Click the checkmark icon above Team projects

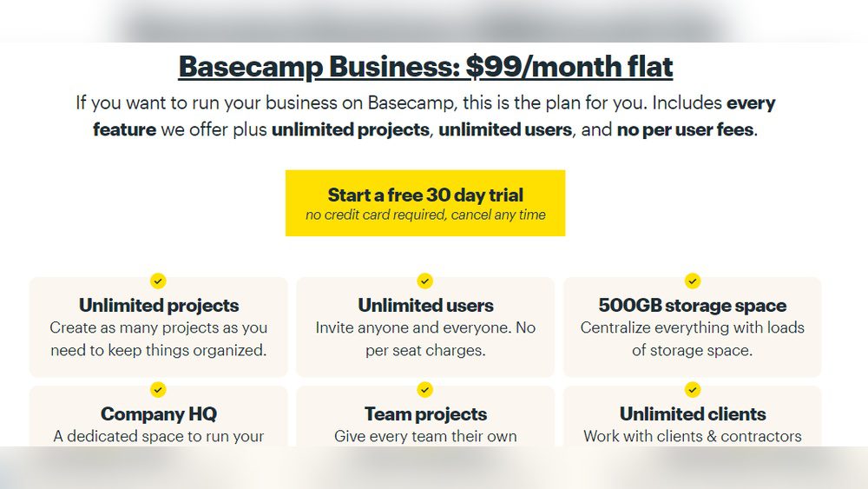[425, 389]
